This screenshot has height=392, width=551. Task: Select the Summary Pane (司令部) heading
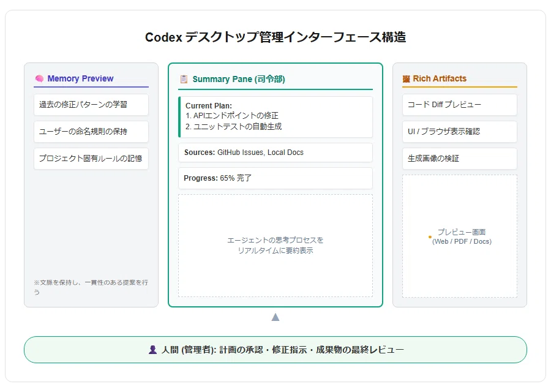tap(239, 79)
